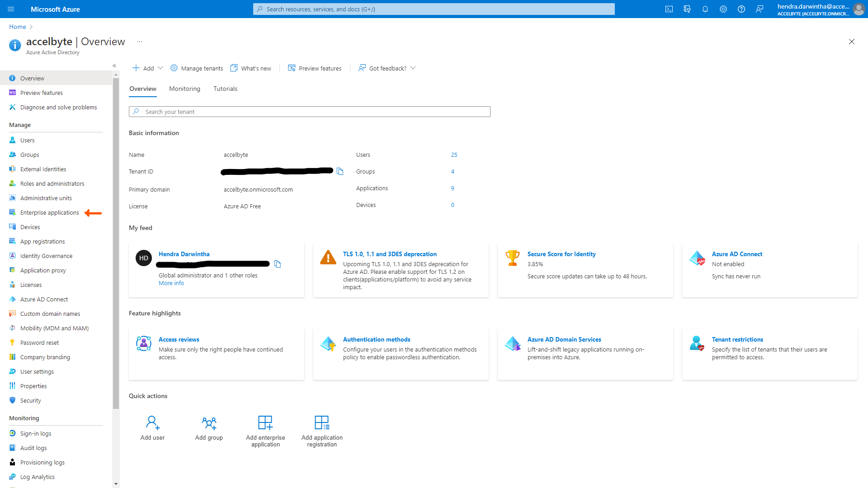Open the feedback icon in top bar
The image size is (868, 488).
coord(759,9)
